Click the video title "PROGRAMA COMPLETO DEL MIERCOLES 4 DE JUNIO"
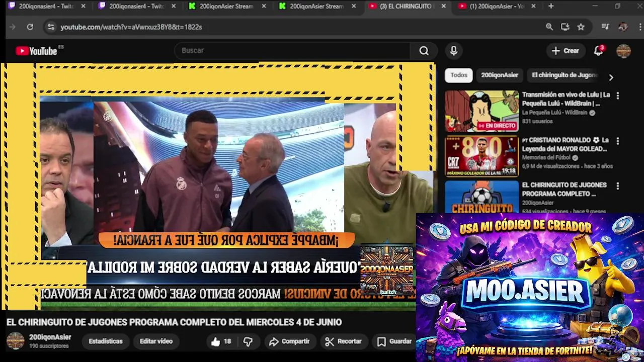The height and width of the screenshot is (362, 644). 174,322
